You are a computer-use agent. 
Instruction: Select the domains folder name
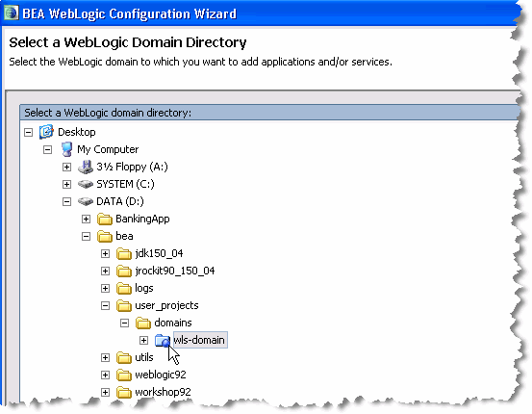[173, 323]
